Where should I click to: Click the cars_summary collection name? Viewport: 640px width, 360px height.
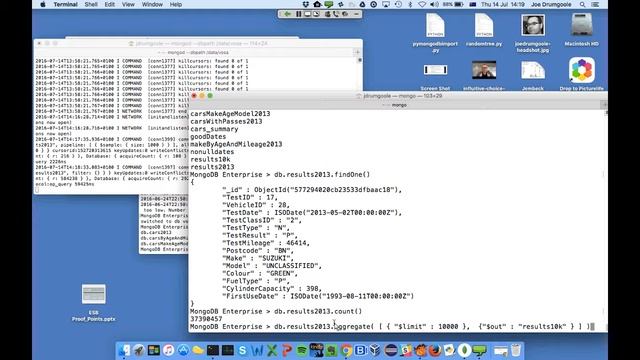click(214, 129)
